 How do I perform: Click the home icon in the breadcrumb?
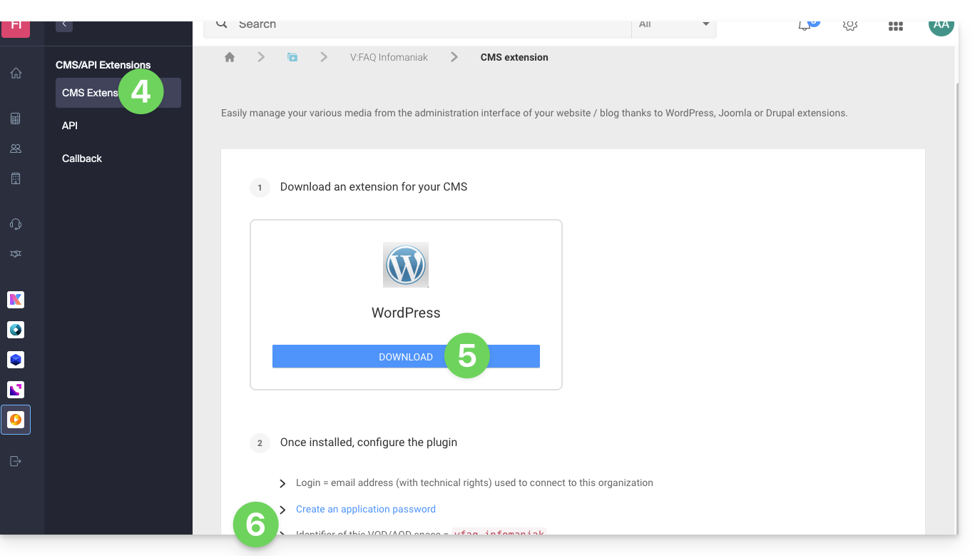click(230, 57)
